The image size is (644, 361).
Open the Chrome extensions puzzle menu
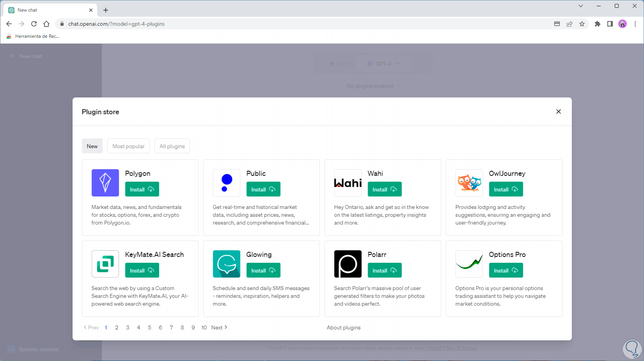click(598, 24)
